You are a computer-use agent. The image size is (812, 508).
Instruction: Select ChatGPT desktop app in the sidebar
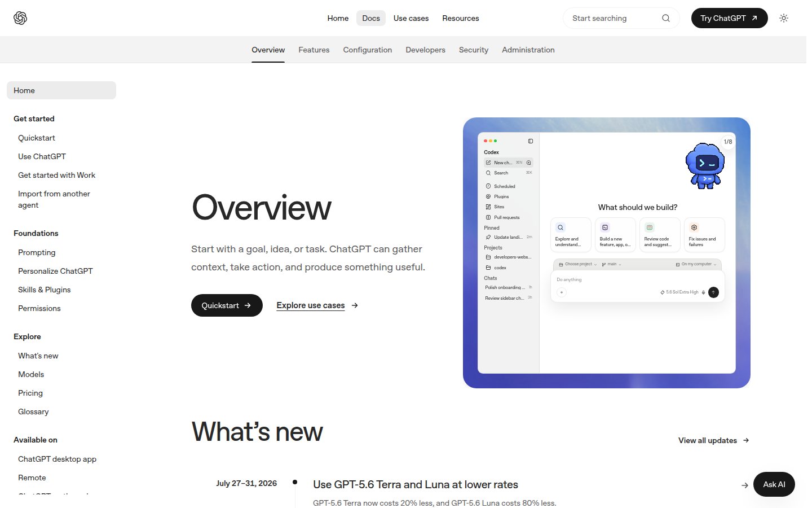[x=57, y=459]
